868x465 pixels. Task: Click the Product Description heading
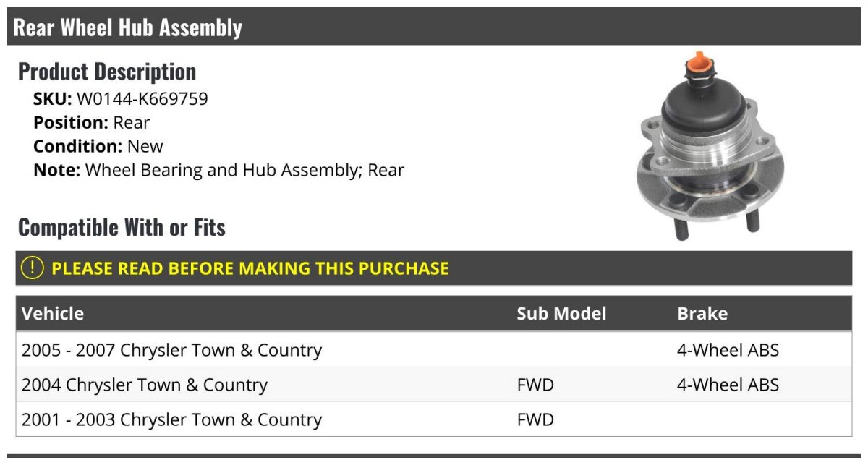(107, 72)
